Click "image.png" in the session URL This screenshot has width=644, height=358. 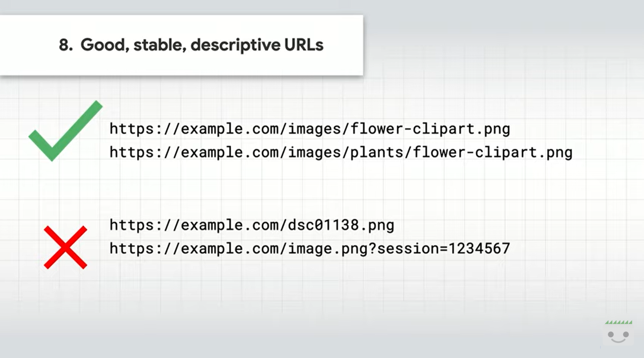click(327, 249)
